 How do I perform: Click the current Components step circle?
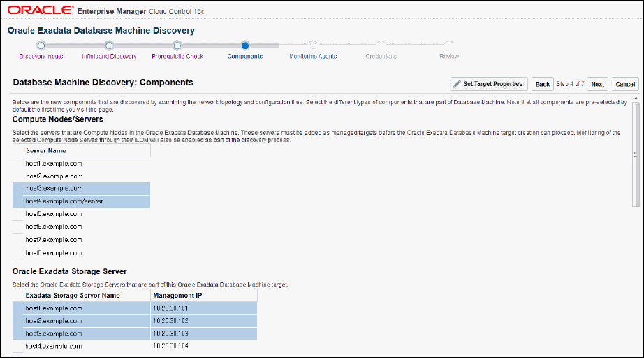click(245, 45)
